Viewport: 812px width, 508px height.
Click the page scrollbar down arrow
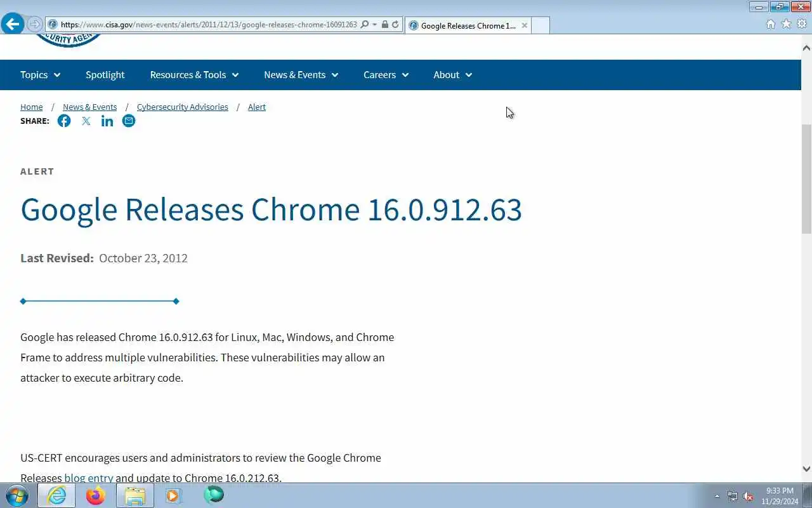pos(806,469)
